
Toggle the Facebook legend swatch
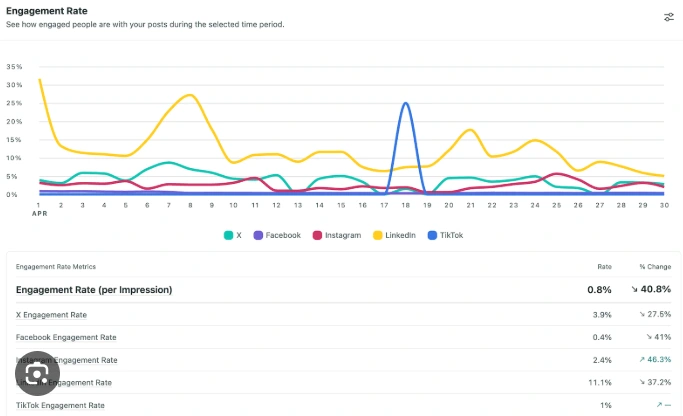258,236
